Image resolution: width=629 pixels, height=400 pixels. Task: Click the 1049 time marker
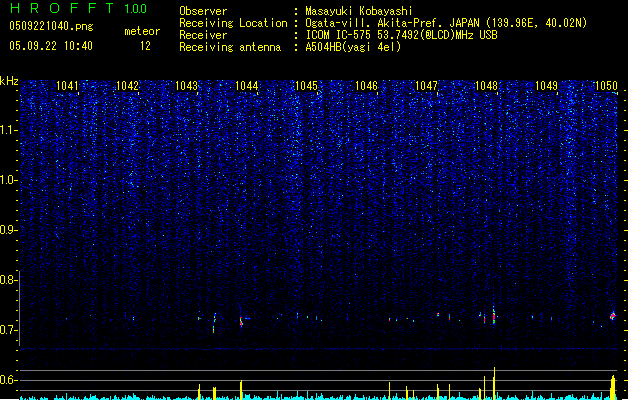(546, 86)
